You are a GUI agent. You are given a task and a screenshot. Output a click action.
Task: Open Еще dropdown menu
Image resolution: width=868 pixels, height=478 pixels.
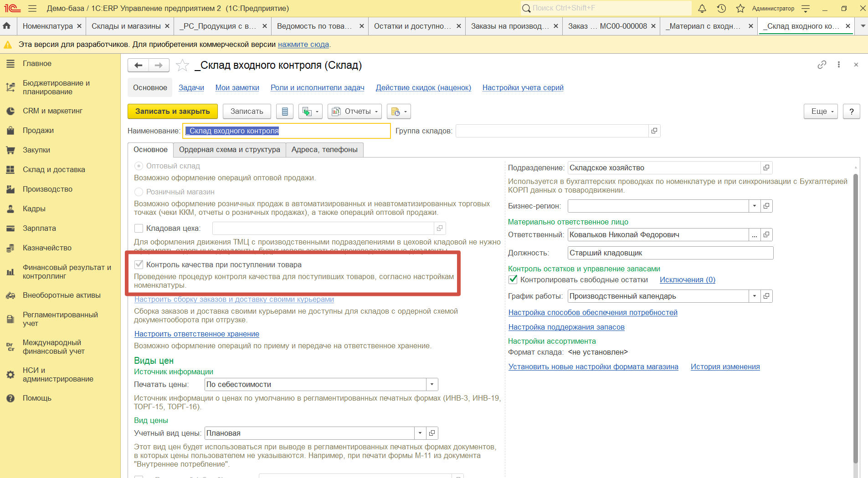pyautogui.click(x=821, y=112)
